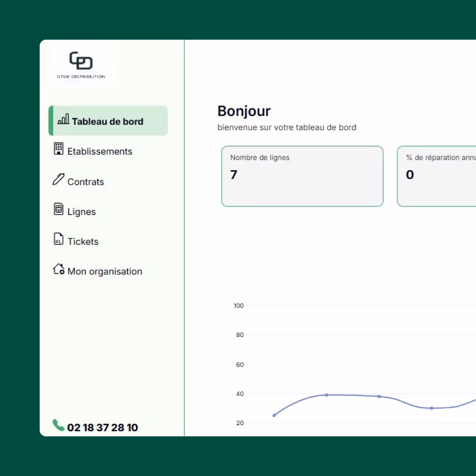The width and height of the screenshot is (476, 476).
Task: Click the SIM card icon next to Lignes
Action: (58, 209)
